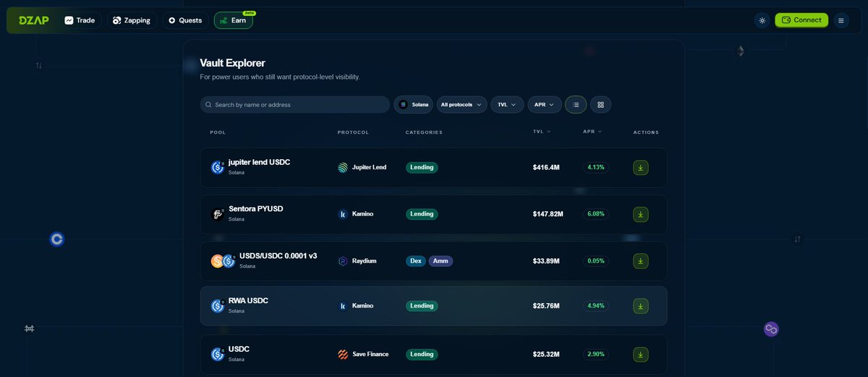Click the Sentora PYUSD token icon
This screenshot has height=377, width=868.
click(x=218, y=214)
